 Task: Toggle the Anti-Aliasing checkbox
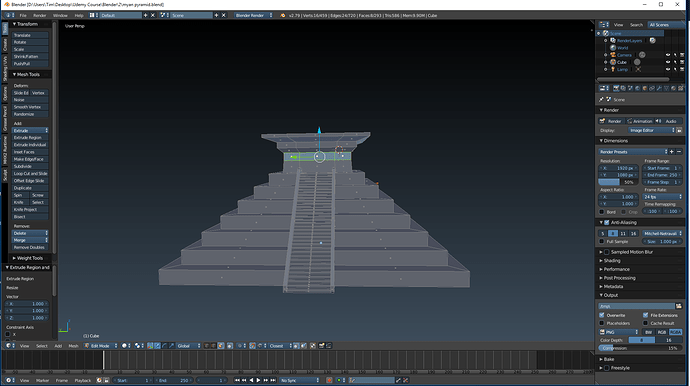click(607, 222)
